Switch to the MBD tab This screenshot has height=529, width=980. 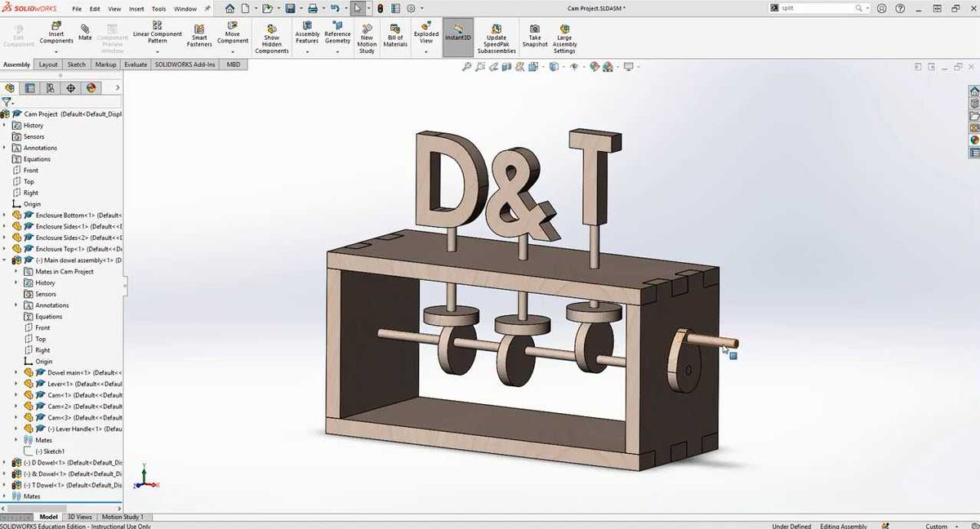234,64
